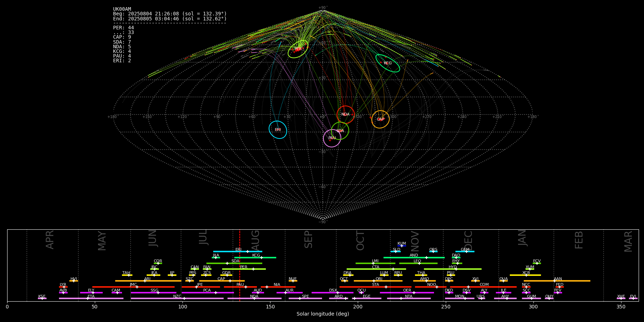This screenshot has height=322, width=644.
Task: Click the KUM shower marker in timeline
Action: point(402,246)
